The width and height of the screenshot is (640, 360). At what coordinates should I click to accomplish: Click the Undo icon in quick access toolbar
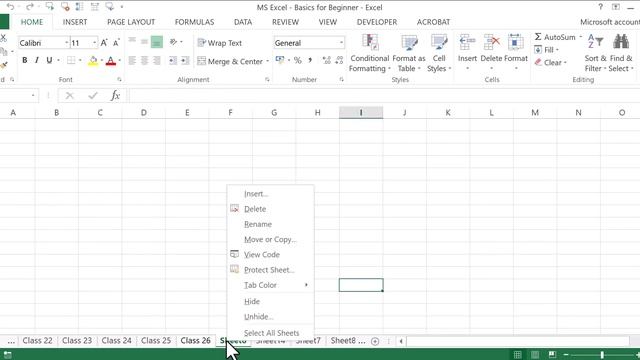tap(11, 7)
